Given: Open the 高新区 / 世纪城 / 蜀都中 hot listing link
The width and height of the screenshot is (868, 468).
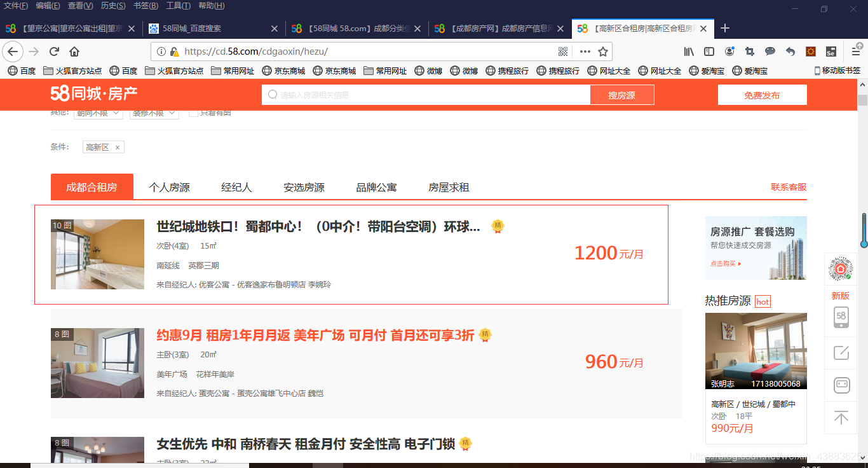Looking at the screenshot, I should coord(753,404).
